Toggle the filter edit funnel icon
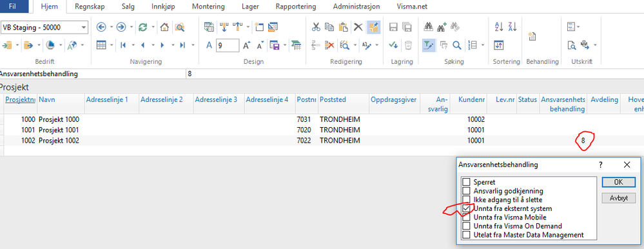This screenshot has width=644, height=249. click(429, 45)
